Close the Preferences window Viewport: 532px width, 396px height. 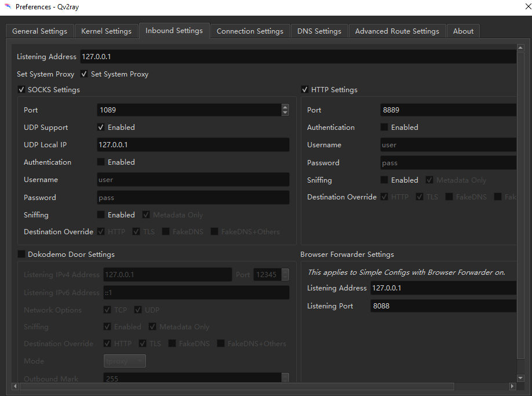pyautogui.click(x=528, y=6)
